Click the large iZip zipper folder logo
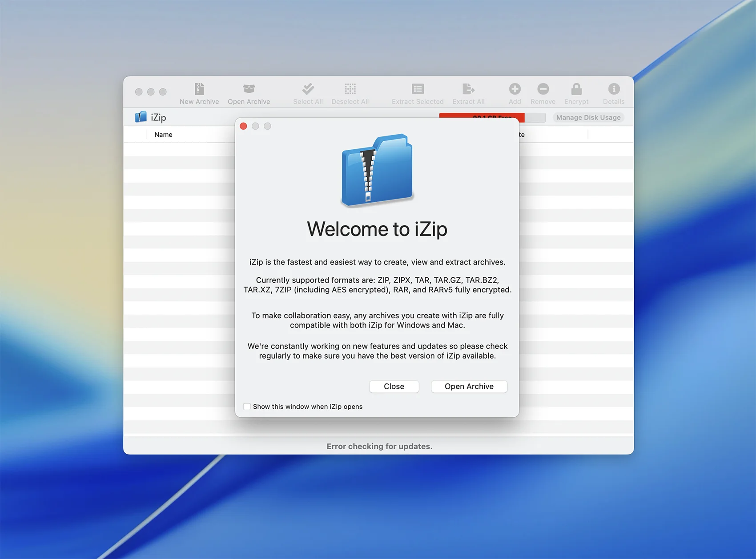 click(377, 170)
